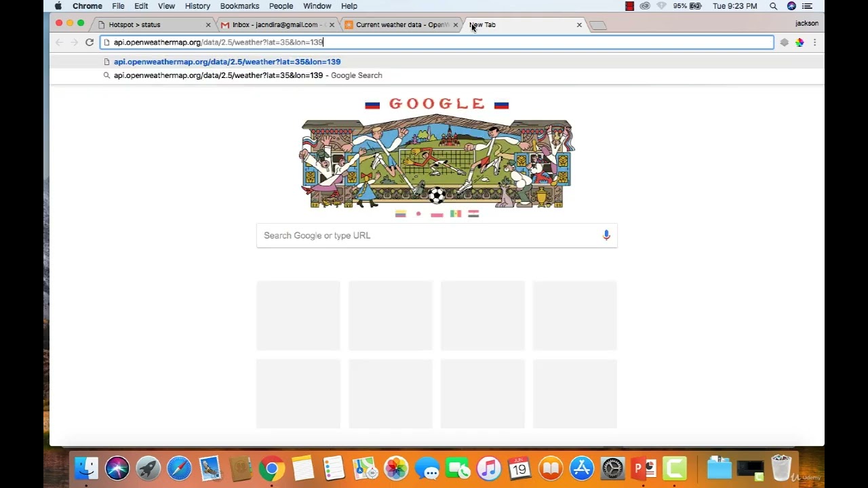The width and height of the screenshot is (868, 488).
Task: Close the Hotspot > status tab
Action: point(208,25)
